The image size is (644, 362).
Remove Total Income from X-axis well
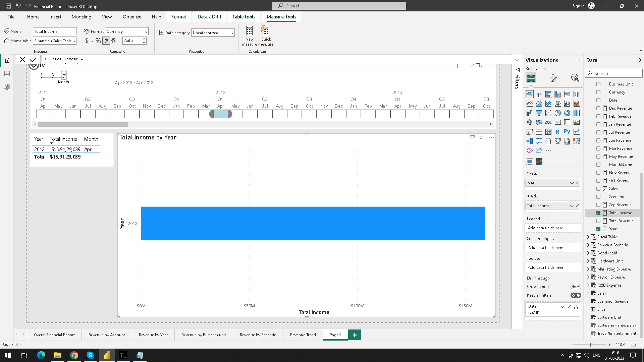[x=577, y=206]
